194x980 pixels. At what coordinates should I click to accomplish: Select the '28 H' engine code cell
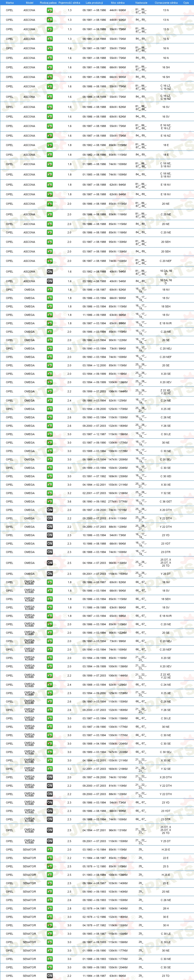[x=166, y=908]
